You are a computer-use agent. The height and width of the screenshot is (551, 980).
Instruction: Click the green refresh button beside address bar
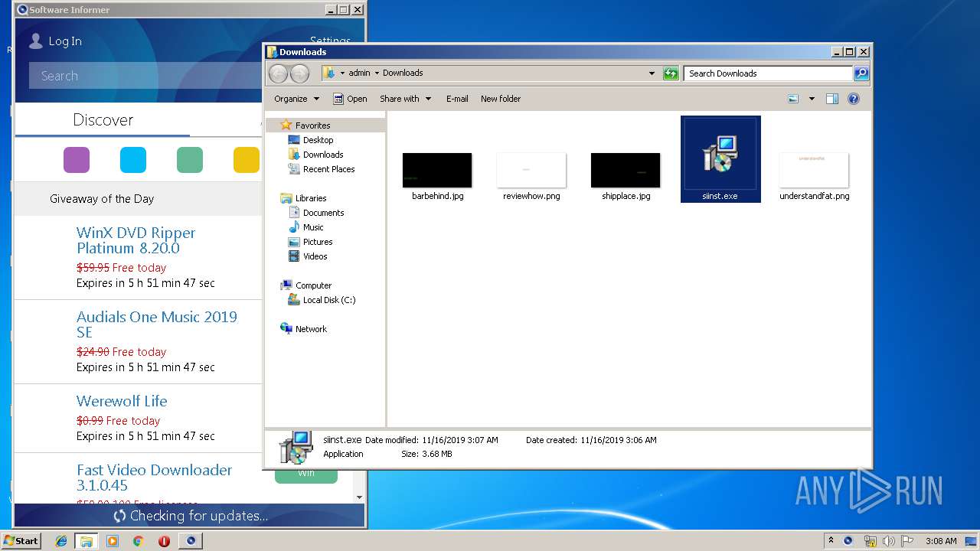(x=671, y=73)
